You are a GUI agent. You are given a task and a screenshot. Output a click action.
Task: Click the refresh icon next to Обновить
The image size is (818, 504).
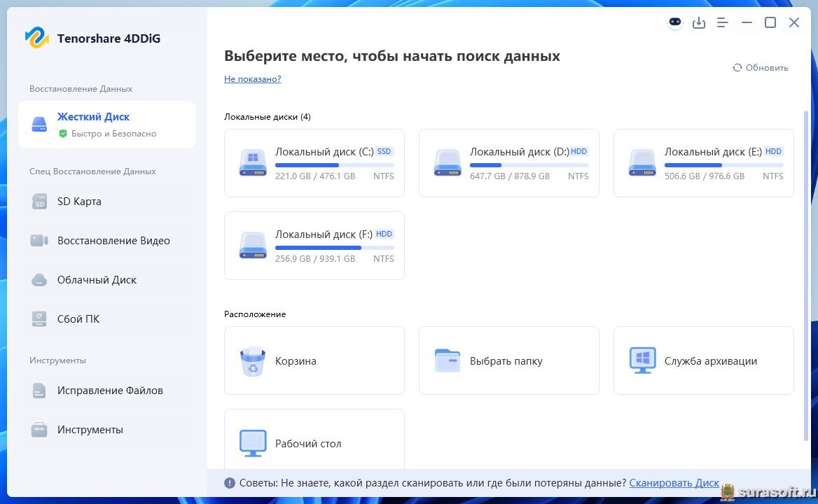click(737, 68)
